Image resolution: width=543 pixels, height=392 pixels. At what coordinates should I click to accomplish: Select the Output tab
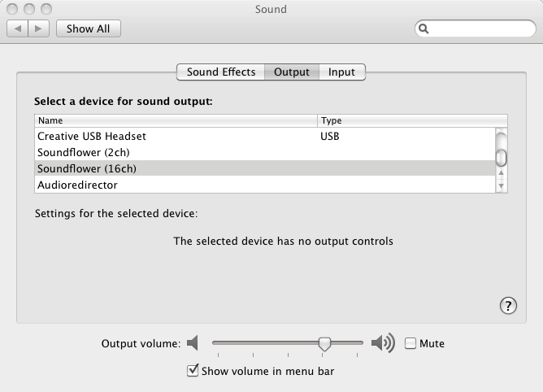pos(291,72)
